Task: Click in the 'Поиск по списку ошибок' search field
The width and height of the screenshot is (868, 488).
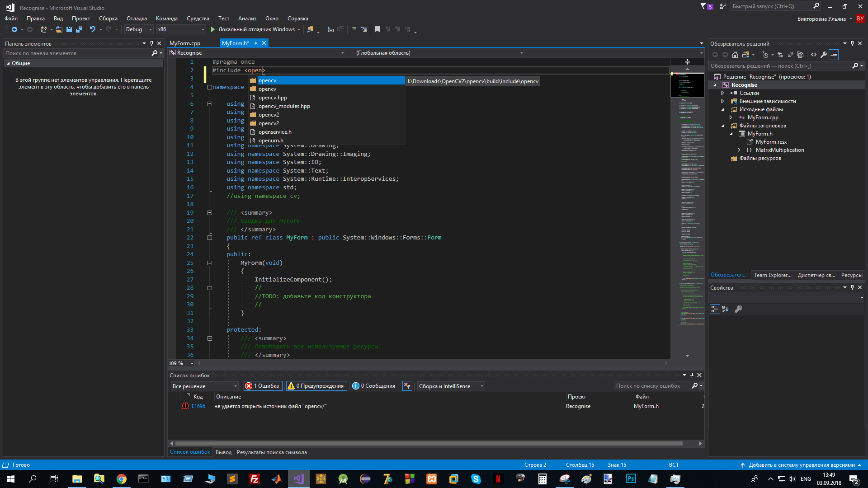Action: pyautogui.click(x=652, y=386)
